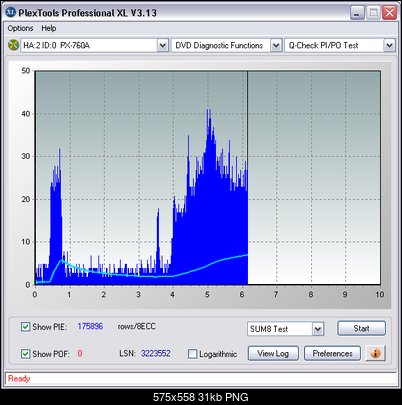Click the Ready status bar text
The width and height of the screenshot is (402, 405).
pos(19,379)
